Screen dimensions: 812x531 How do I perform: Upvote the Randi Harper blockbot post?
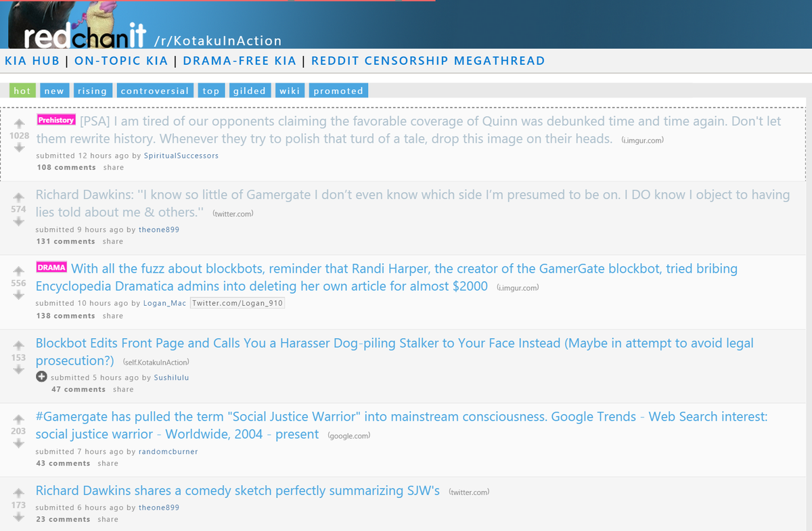click(19, 271)
